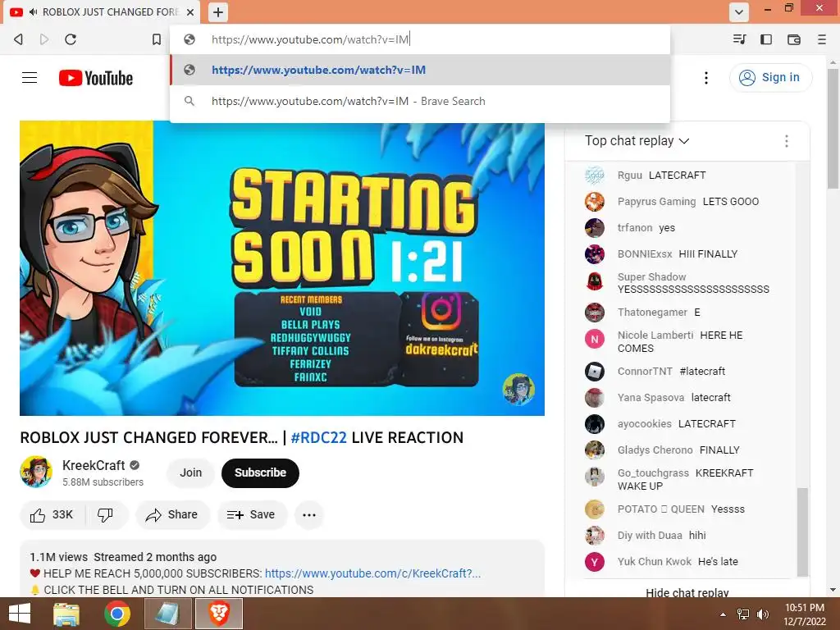Image resolution: width=840 pixels, height=630 pixels.
Task: Click the Brave browser taskbar icon
Action: click(218, 614)
